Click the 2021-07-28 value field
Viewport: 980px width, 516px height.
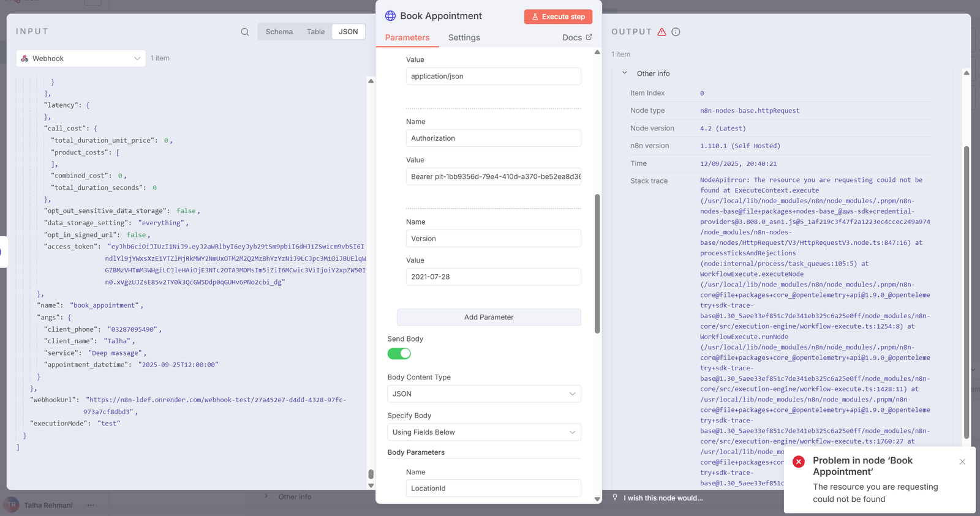point(493,277)
